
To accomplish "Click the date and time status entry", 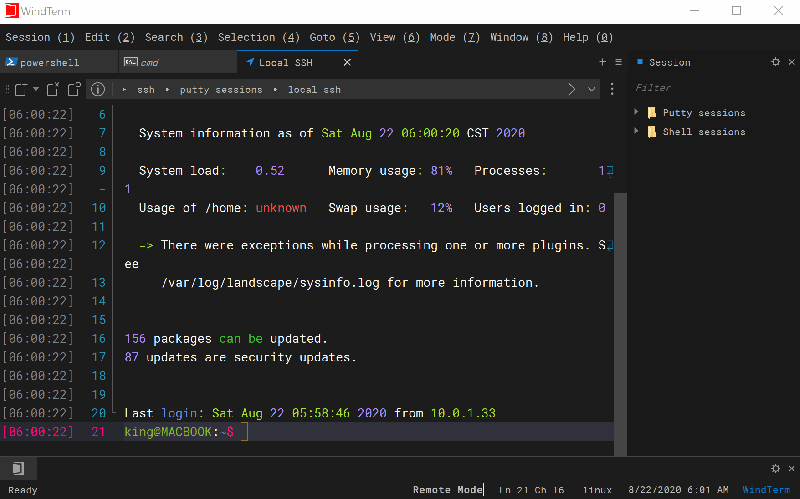I will pyautogui.click(x=679, y=490).
